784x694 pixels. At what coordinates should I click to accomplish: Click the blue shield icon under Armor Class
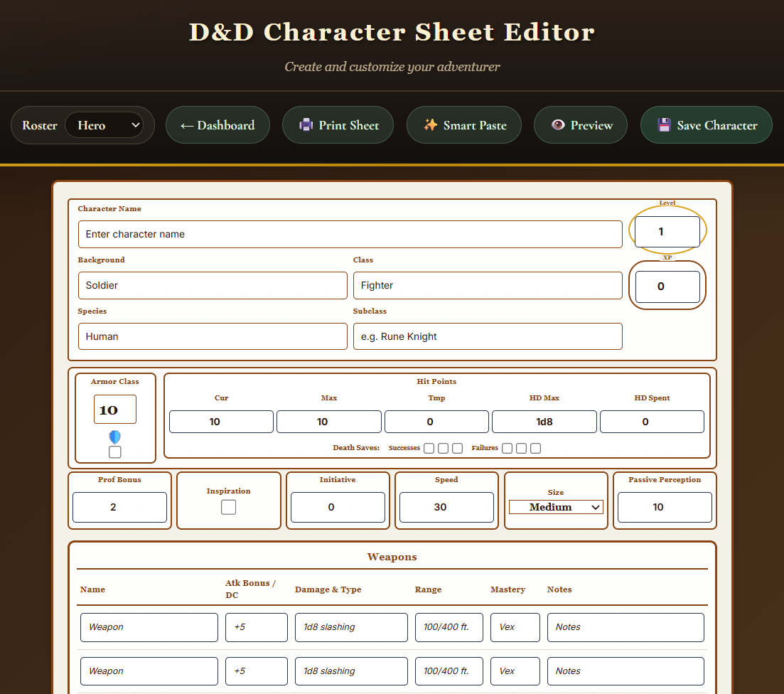(114, 437)
